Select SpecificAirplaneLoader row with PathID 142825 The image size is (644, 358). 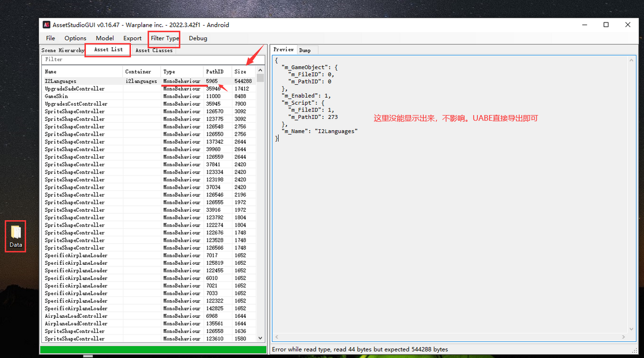pyautogui.click(x=149, y=308)
